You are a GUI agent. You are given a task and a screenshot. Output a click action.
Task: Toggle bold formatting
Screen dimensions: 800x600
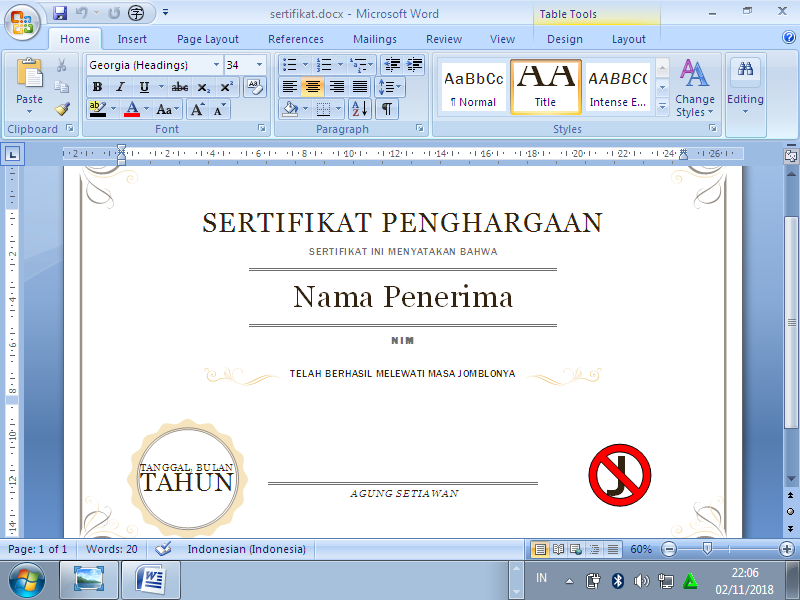point(97,87)
